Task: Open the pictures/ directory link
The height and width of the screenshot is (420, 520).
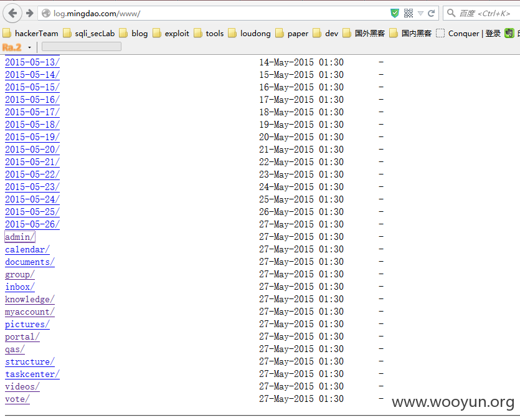Action: coord(27,324)
